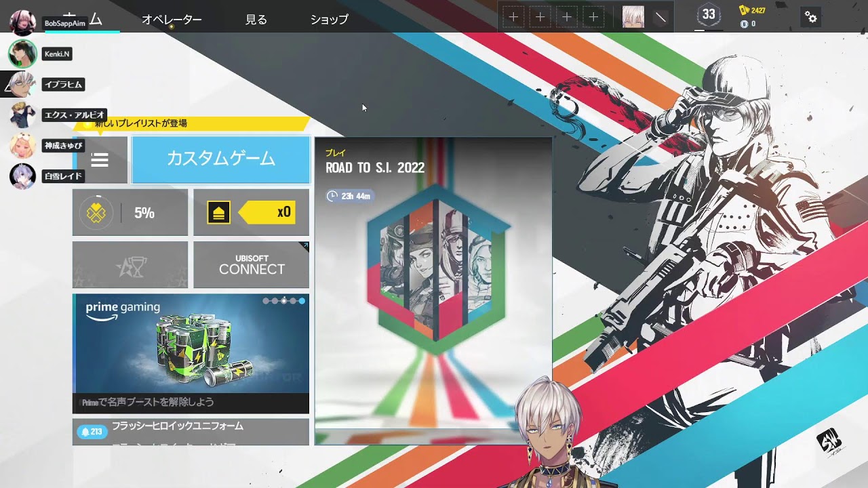Open the オペレーター tab
The image size is (868, 488).
pyautogui.click(x=172, y=20)
